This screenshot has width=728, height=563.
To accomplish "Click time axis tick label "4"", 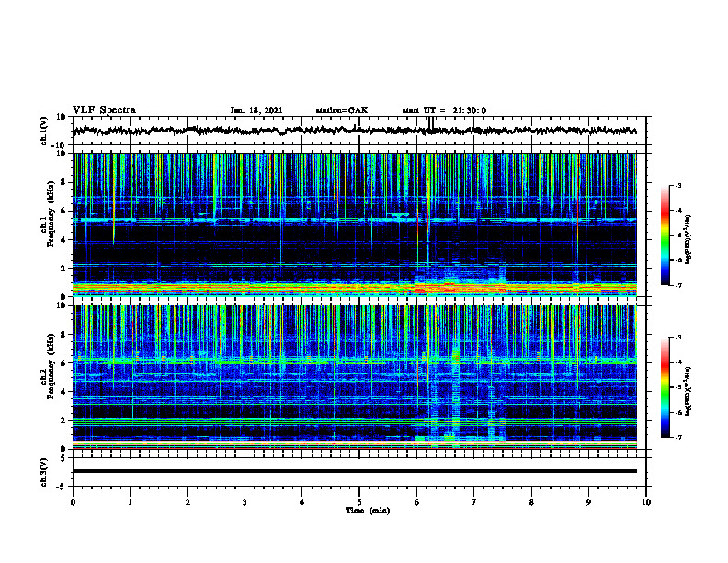I will pyautogui.click(x=301, y=502).
